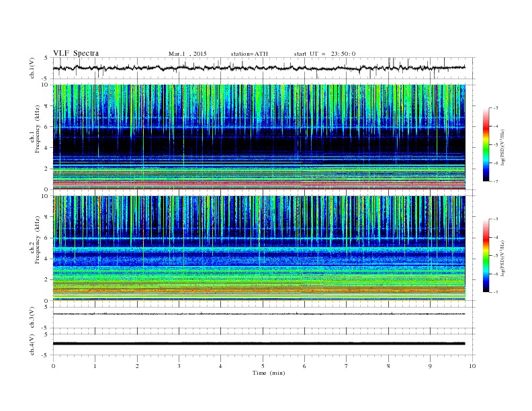Click the "station=ATH" header label

[249, 54]
